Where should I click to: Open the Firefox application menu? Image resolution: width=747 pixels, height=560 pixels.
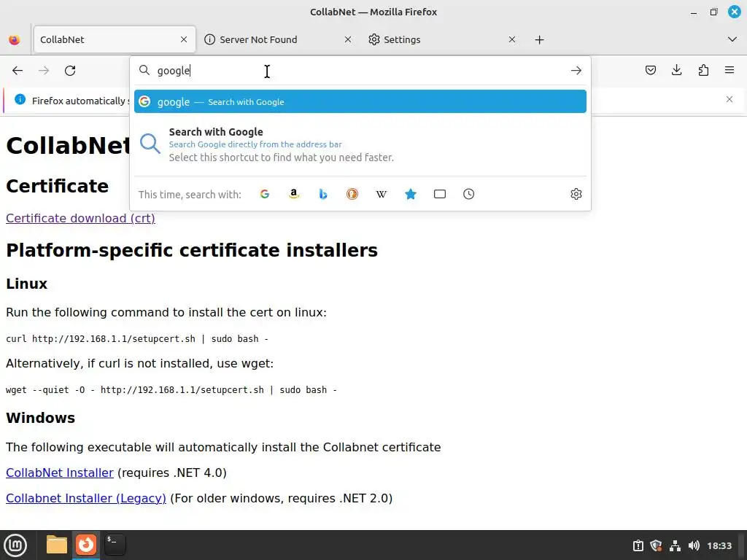(729, 71)
